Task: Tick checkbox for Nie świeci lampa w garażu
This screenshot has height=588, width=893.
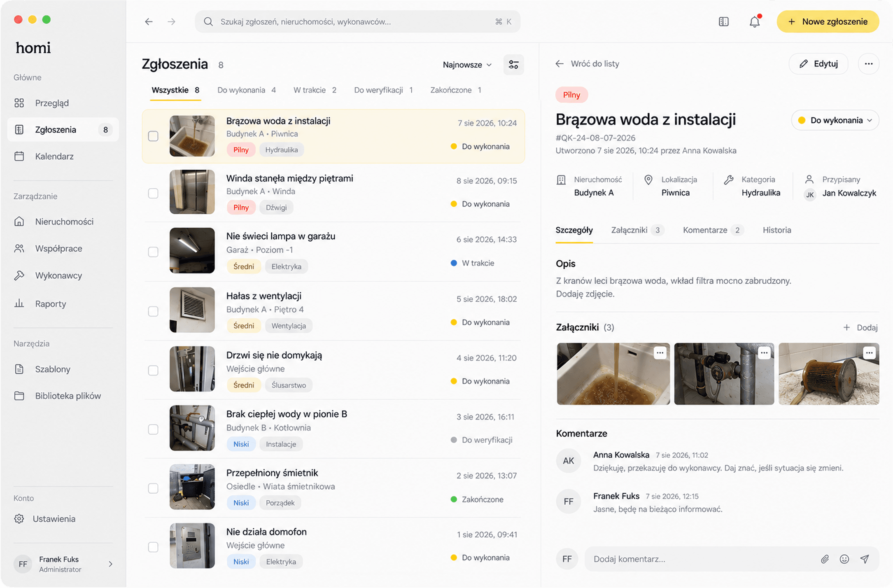Action: pos(153,252)
